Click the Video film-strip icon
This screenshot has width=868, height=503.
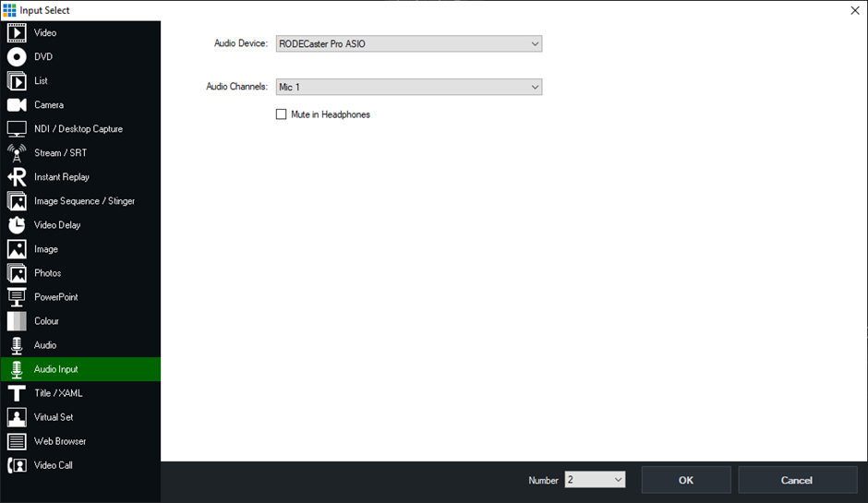click(x=17, y=33)
